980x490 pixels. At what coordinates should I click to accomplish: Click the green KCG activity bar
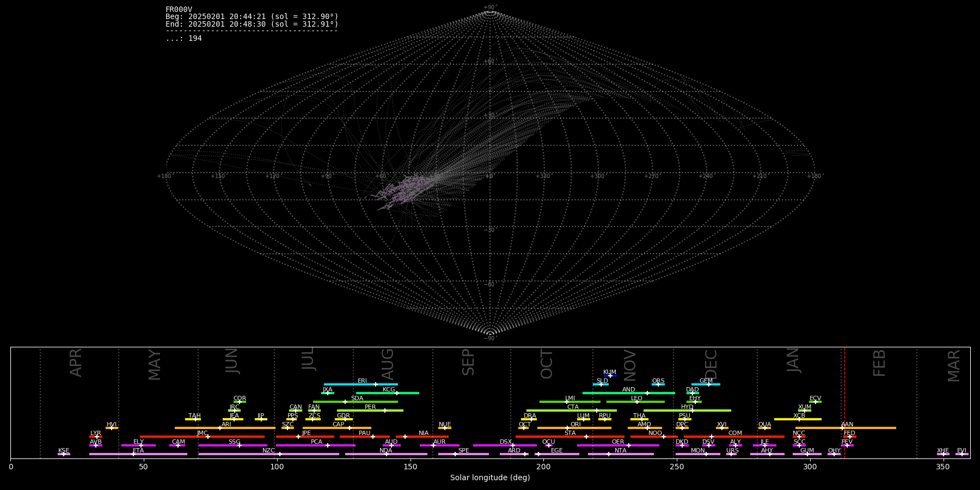coord(387,393)
